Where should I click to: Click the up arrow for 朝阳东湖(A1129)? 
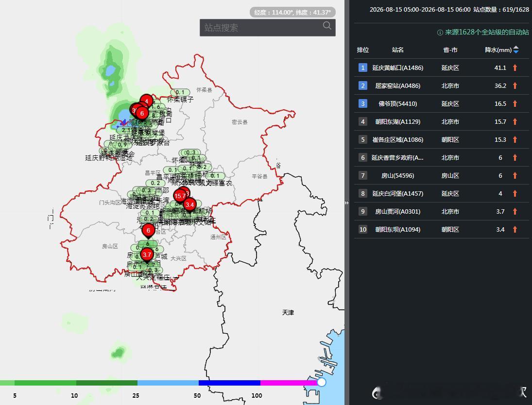(x=515, y=121)
